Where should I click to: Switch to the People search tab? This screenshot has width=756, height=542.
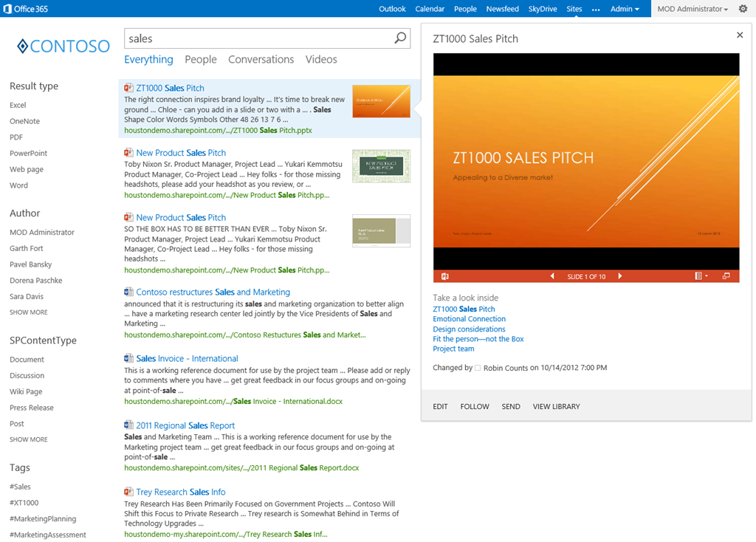(x=201, y=59)
